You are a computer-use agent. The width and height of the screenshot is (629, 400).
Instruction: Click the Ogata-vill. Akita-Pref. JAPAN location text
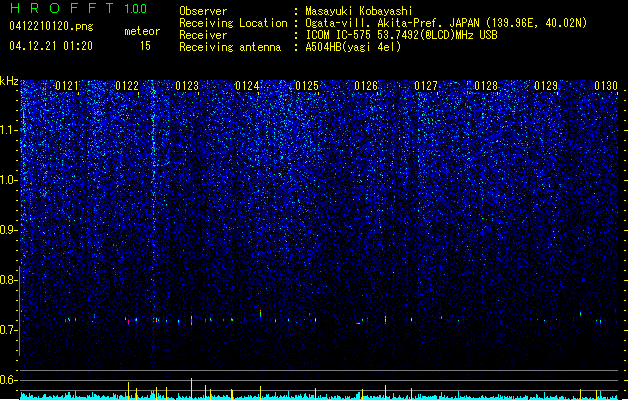pos(446,23)
